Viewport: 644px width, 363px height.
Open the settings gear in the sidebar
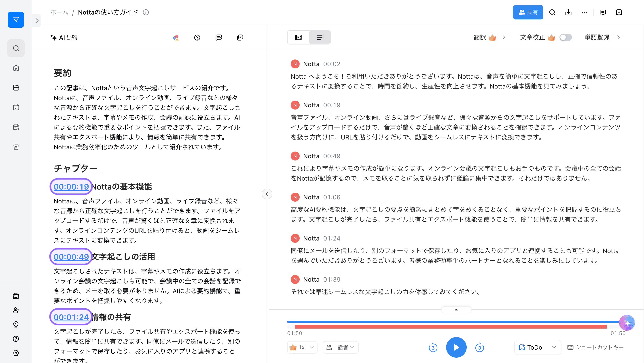click(16, 353)
